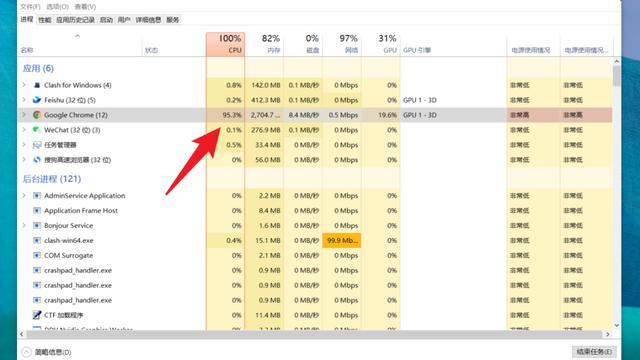Click Chrome's 19.6% GPU value
The image size is (640, 360).
[387, 115]
